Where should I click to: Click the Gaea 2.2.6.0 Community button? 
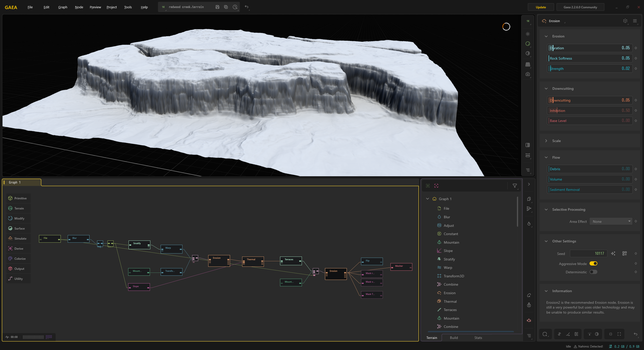coord(580,7)
